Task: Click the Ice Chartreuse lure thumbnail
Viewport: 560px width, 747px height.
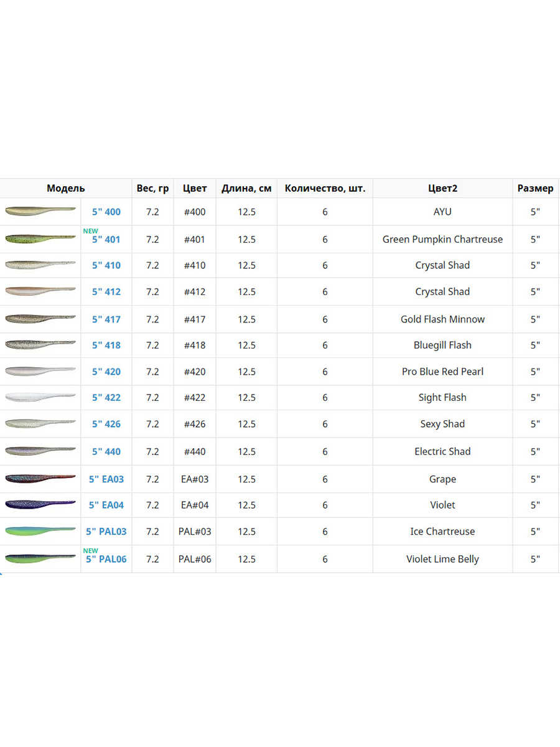Action: [x=40, y=531]
